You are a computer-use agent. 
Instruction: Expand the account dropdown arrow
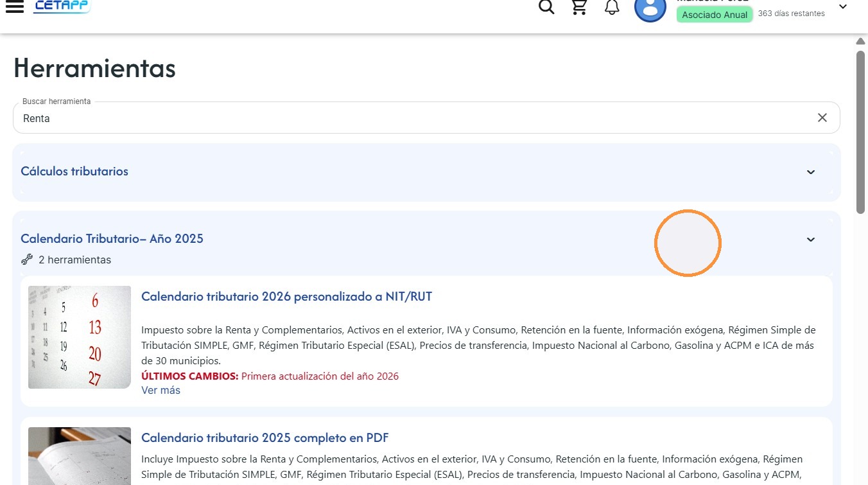[843, 6]
